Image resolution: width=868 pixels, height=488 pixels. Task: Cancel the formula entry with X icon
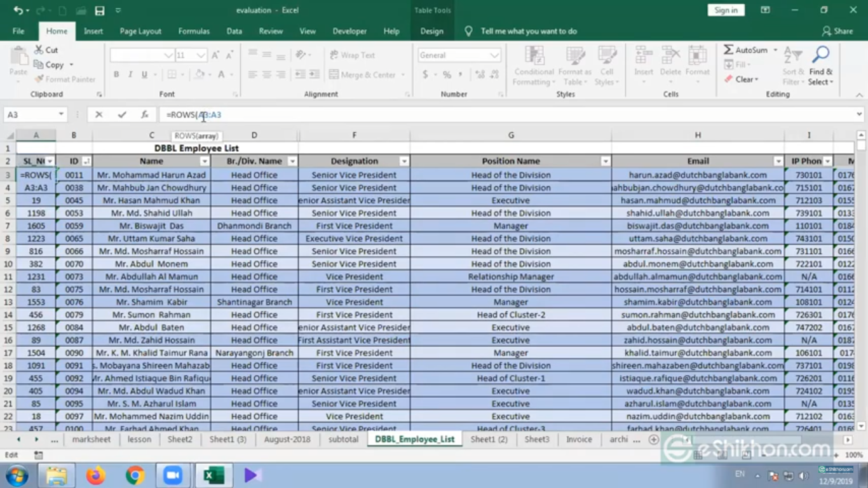98,115
